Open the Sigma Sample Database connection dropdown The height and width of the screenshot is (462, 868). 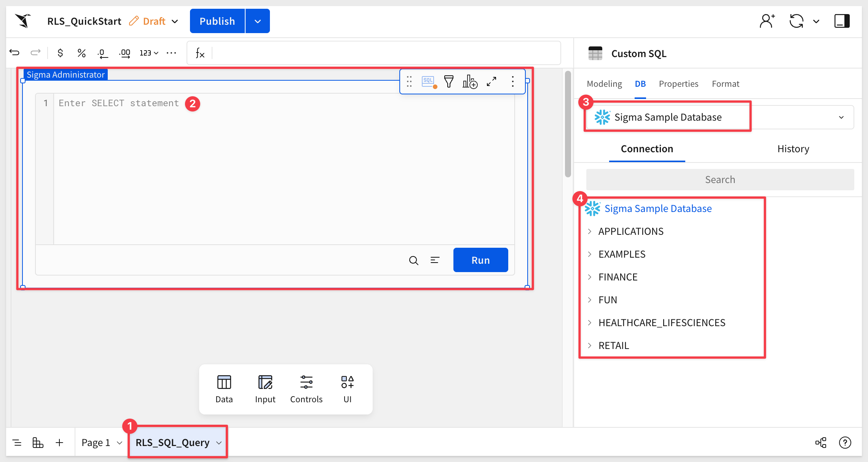tap(720, 117)
